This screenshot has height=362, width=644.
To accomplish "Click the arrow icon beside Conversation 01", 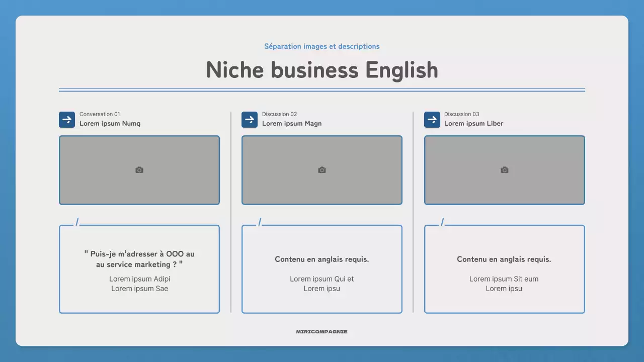I will tap(67, 120).
